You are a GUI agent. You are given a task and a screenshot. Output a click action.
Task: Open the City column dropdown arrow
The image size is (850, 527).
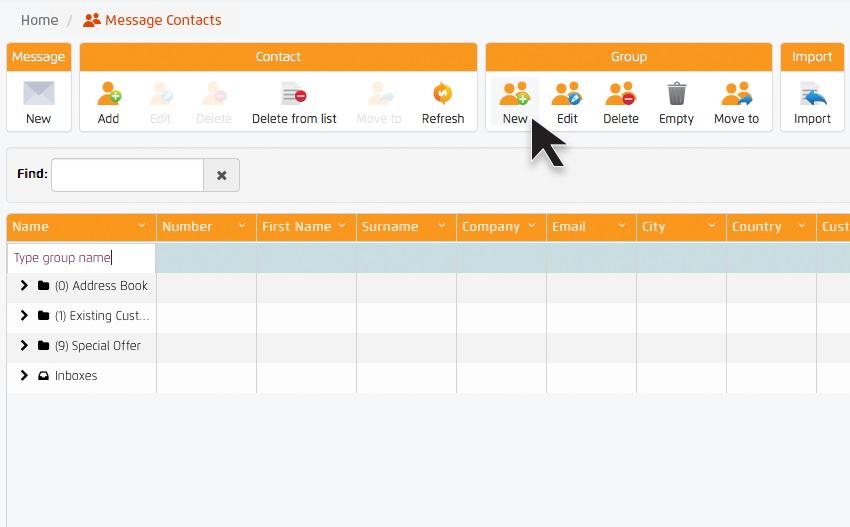pos(712,226)
